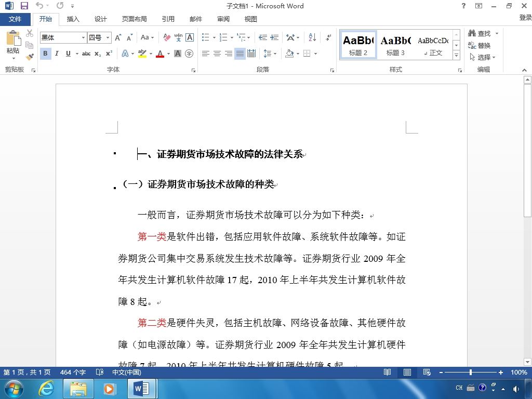Click 登录 sign-in link
This screenshot has width=532, height=399.
[525, 18]
